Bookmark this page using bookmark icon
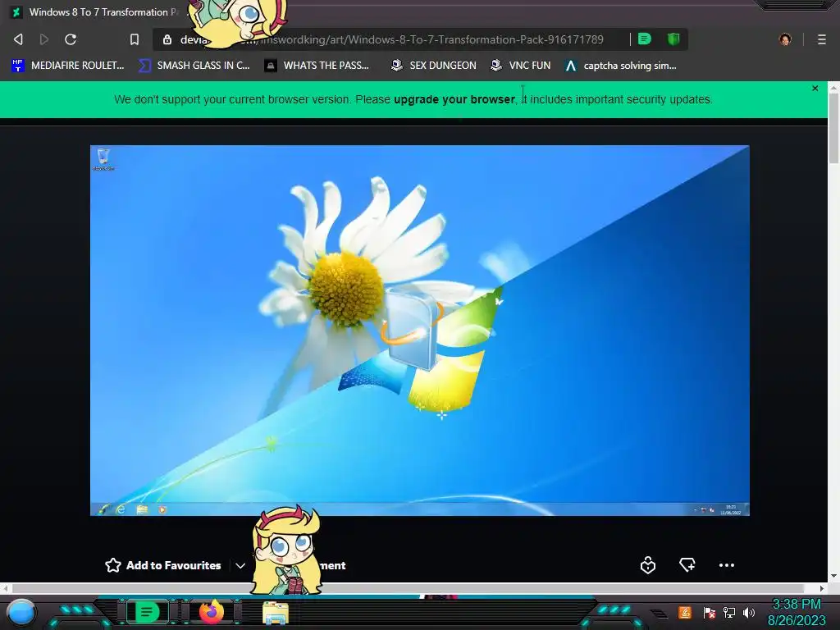Viewport: 840px width, 630px height. click(135, 39)
